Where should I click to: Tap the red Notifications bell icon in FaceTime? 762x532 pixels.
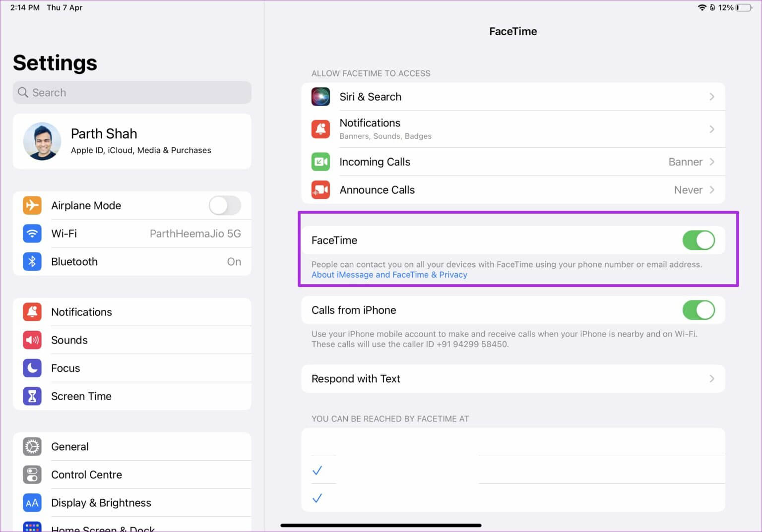click(x=320, y=129)
